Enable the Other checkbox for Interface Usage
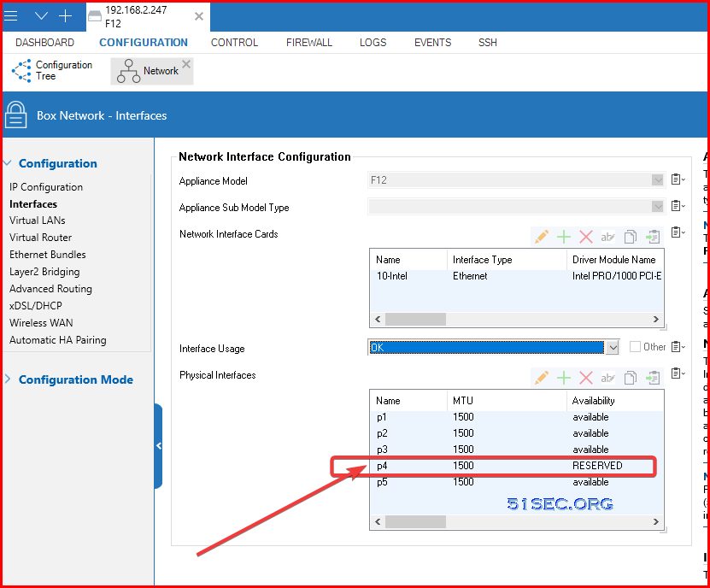The height and width of the screenshot is (588, 710). click(x=636, y=347)
